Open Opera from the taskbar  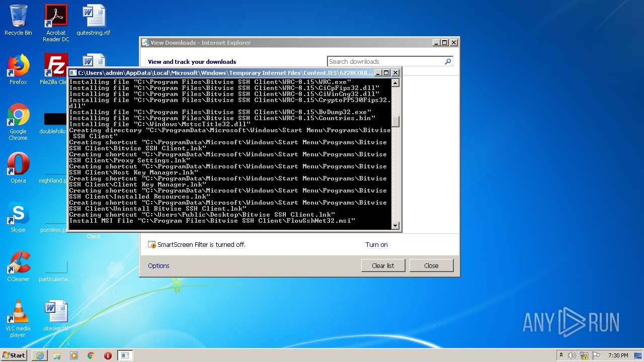point(108,355)
